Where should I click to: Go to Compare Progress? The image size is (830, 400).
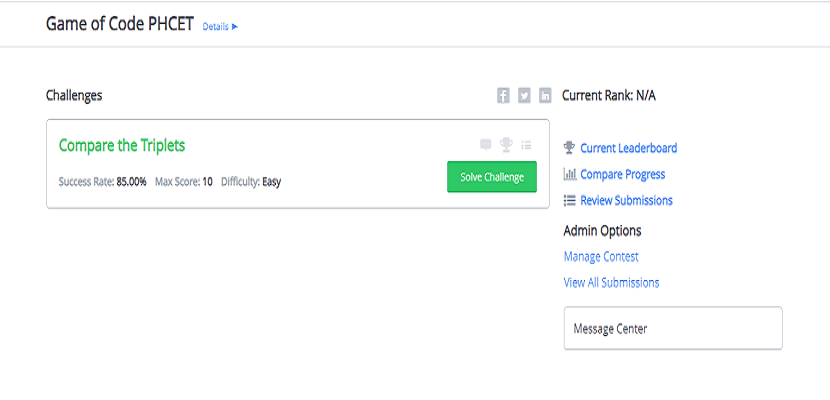(x=622, y=174)
